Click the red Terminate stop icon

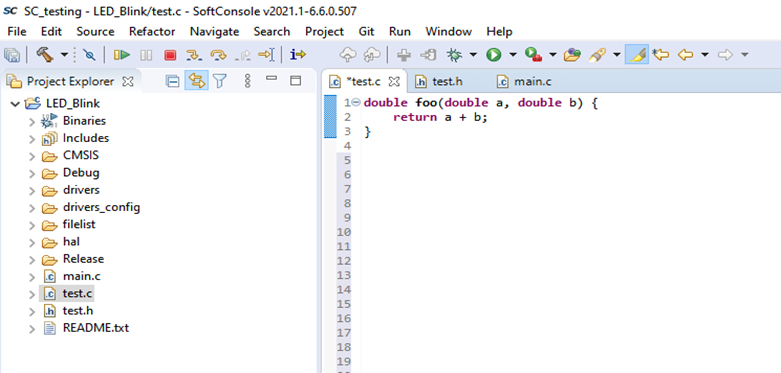[170, 55]
